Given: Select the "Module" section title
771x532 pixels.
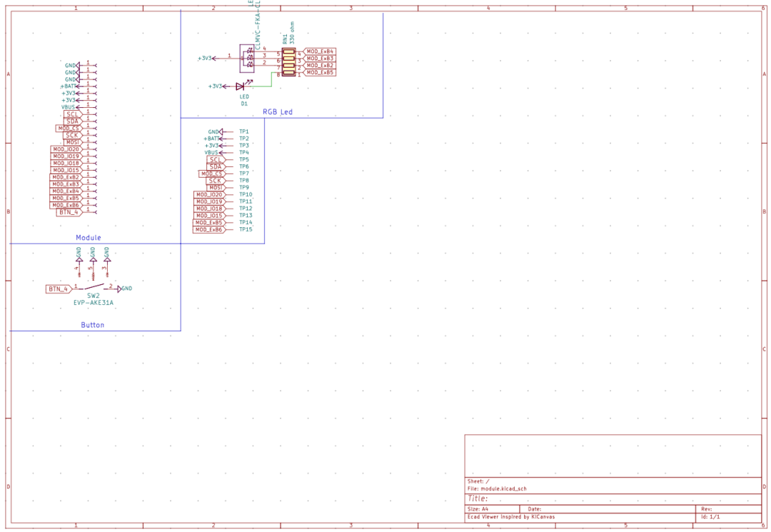Looking at the screenshot, I should coord(89,238).
